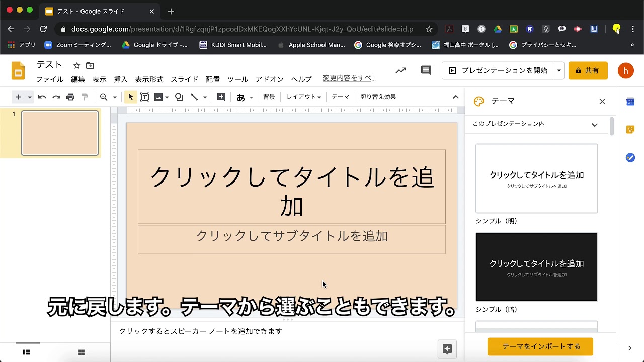Click the undo arrow in toolbar
The height and width of the screenshot is (362, 644).
pyautogui.click(x=42, y=97)
